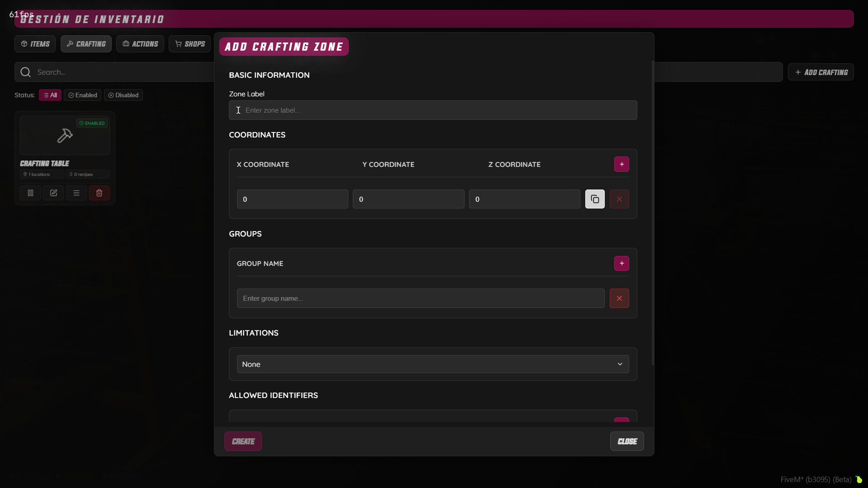Focus the Enter zone label field
This screenshot has height=488, width=868.
[432, 110]
